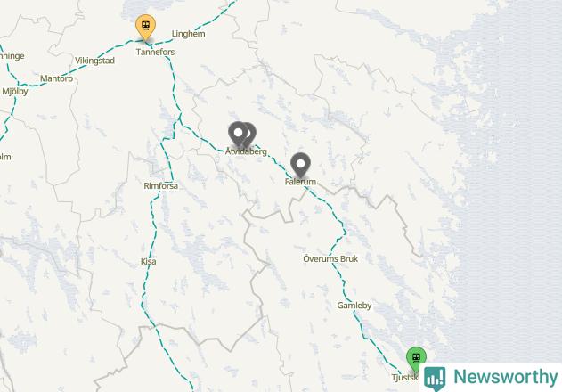Click the green train station marker

point(416,359)
